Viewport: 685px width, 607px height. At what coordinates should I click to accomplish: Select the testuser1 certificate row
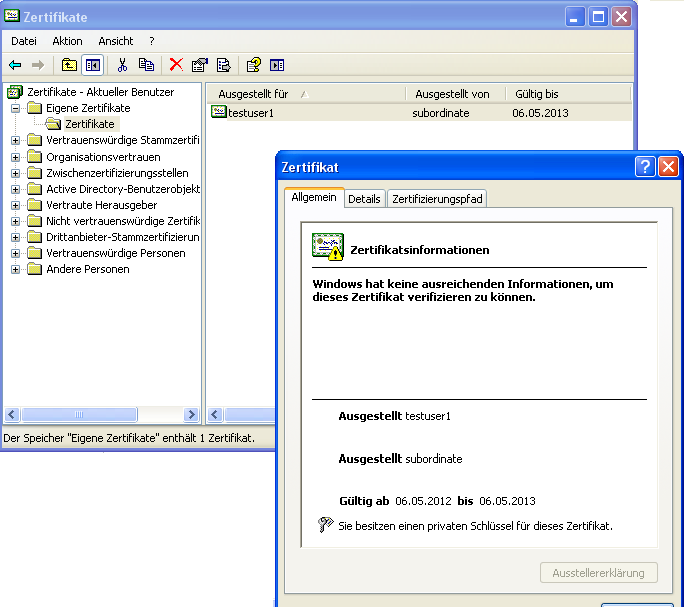coord(250,113)
